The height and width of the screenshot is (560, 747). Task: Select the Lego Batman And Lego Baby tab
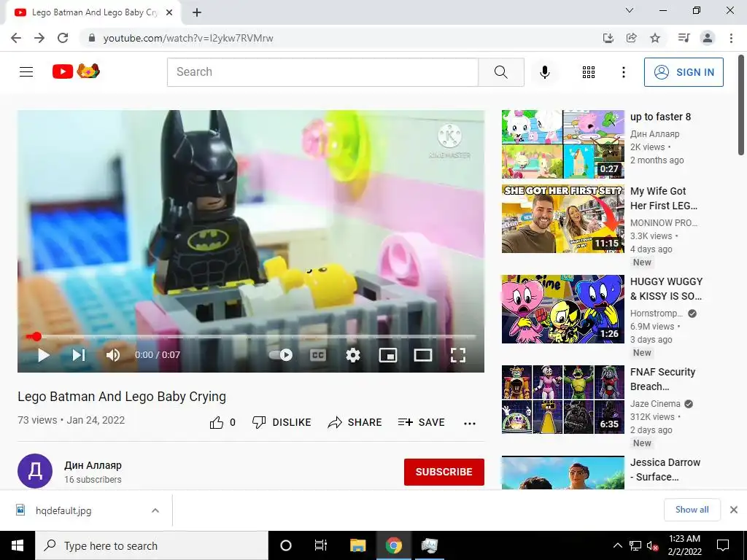coord(92,13)
